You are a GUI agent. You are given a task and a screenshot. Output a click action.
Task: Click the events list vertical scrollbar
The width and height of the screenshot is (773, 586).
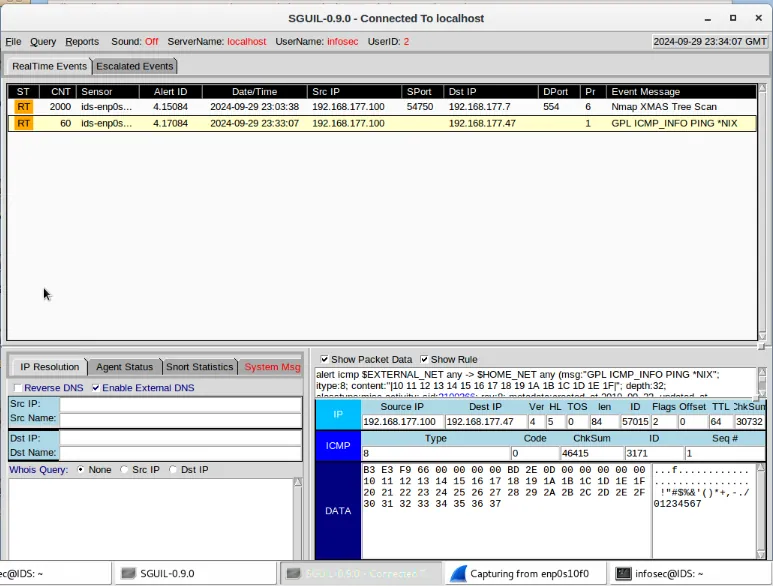pos(763,212)
